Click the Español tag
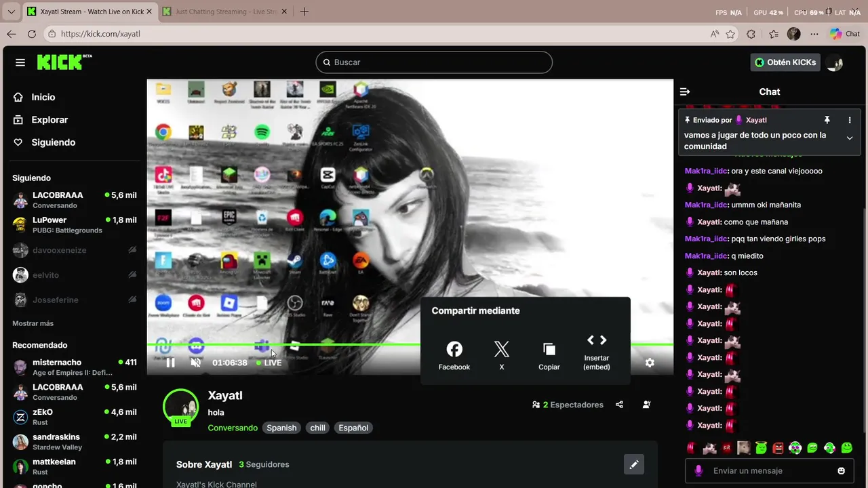868x488 pixels. [x=353, y=428]
